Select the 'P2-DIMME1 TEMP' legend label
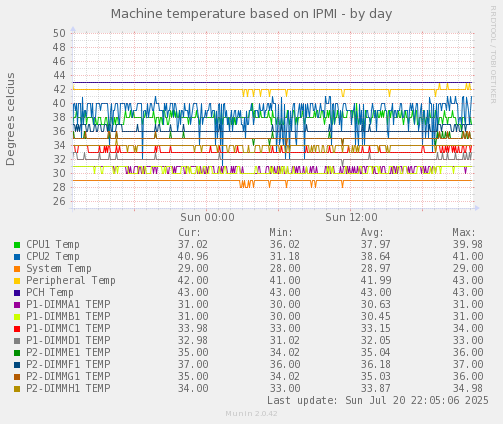Screen dimensions: 503x424 click(x=68, y=352)
